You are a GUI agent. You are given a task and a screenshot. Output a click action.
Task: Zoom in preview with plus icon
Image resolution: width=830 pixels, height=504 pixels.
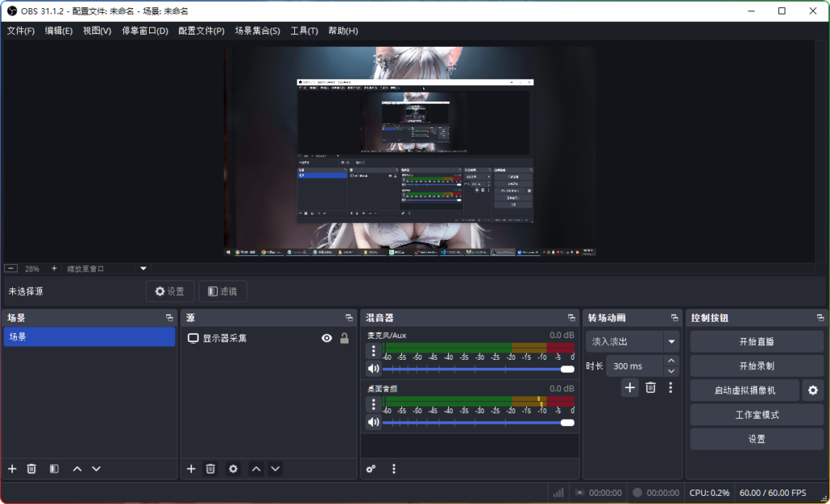54,268
